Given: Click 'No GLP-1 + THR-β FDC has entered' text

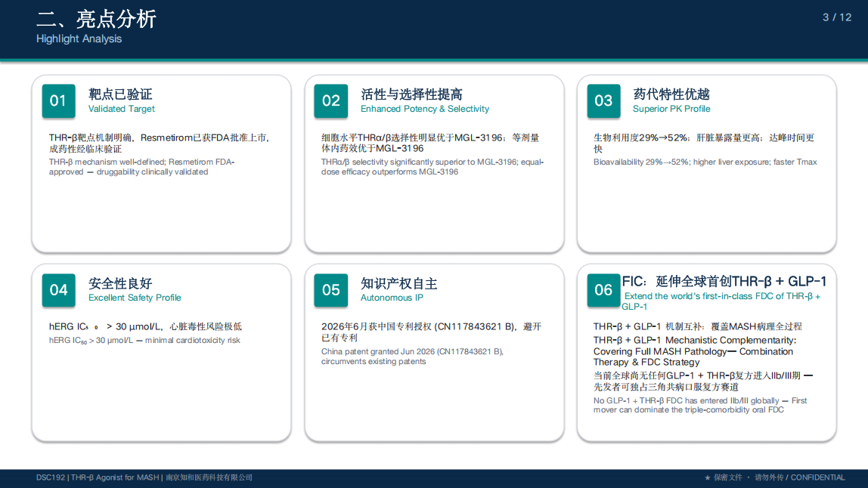Looking at the screenshot, I should (700, 405).
